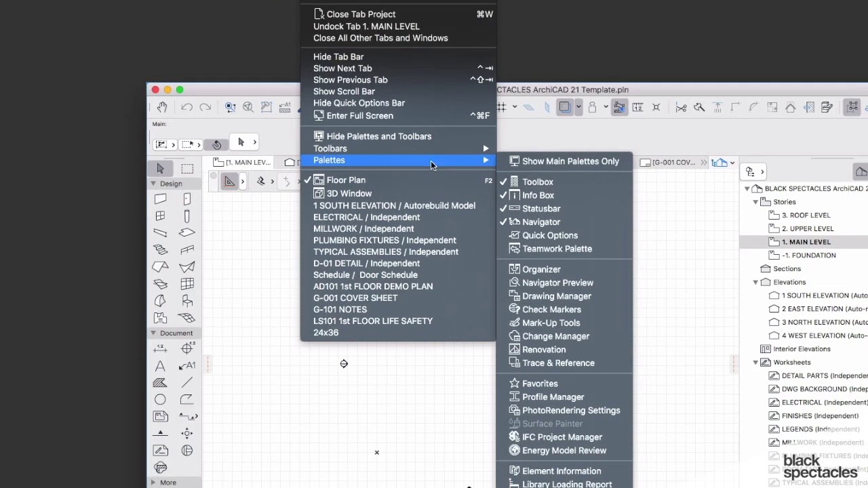The image size is (868, 488).
Task: Choose Show Next Tab
Action: [342, 68]
